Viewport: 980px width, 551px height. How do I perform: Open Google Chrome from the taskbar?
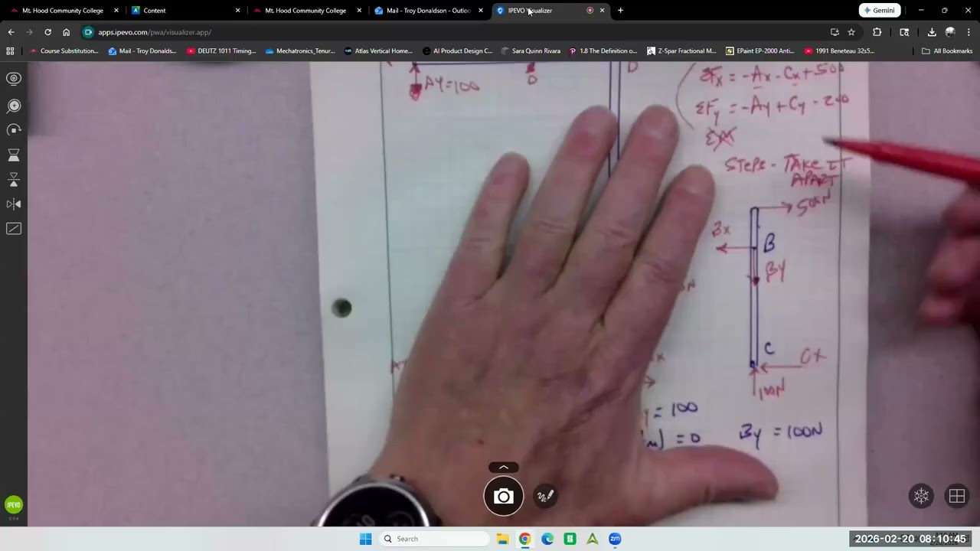tap(524, 539)
